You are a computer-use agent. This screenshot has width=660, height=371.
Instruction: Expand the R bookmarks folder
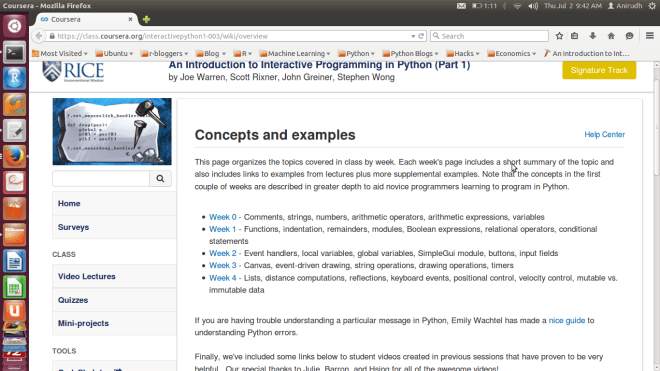[243, 53]
